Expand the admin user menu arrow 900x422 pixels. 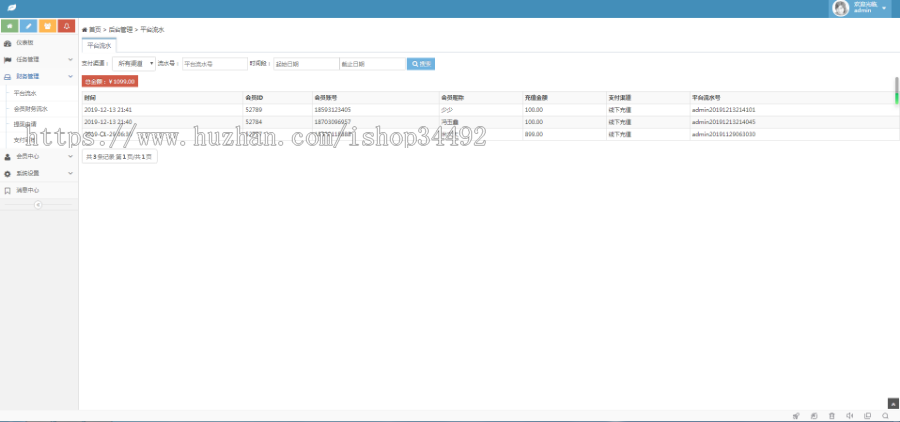(x=884, y=8)
